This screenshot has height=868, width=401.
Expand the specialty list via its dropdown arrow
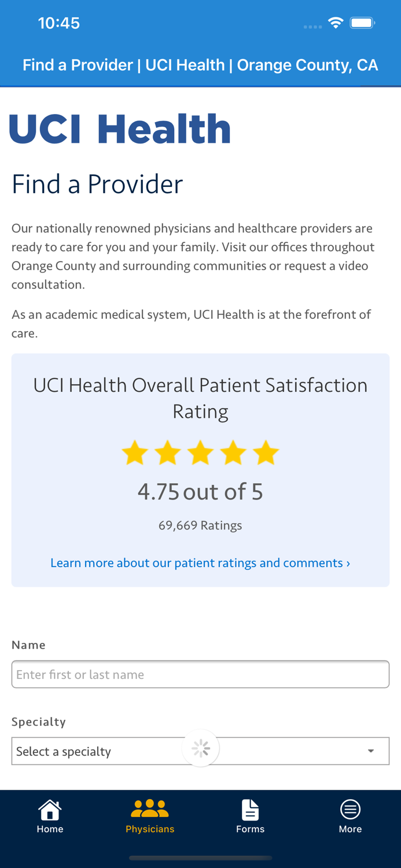[x=371, y=751]
